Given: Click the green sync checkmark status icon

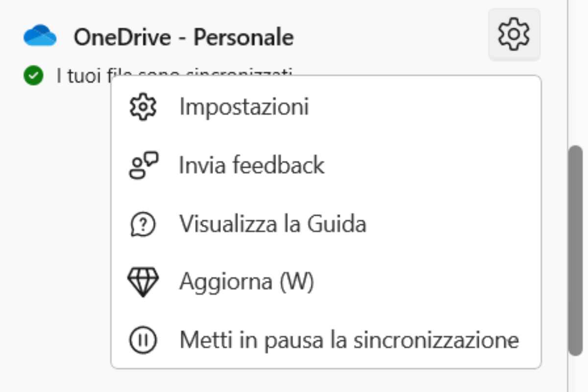Looking at the screenshot, I should tap(33, 75).
